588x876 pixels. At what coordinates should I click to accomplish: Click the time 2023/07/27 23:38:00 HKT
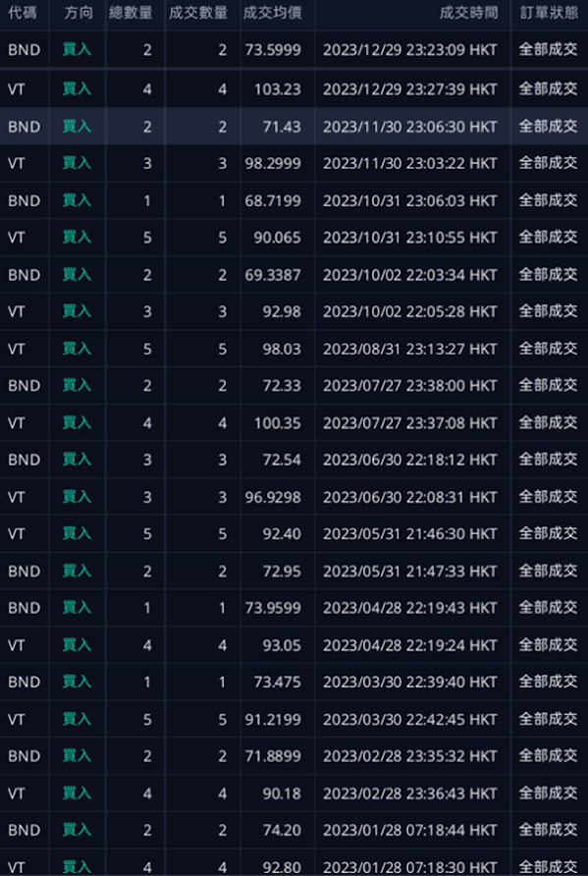point(410,386)
